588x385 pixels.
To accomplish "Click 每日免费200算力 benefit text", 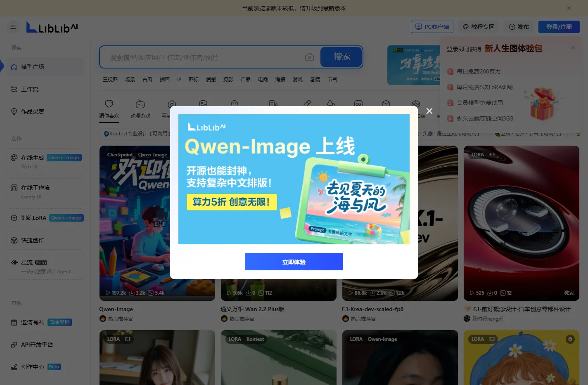I will point(479,71).
